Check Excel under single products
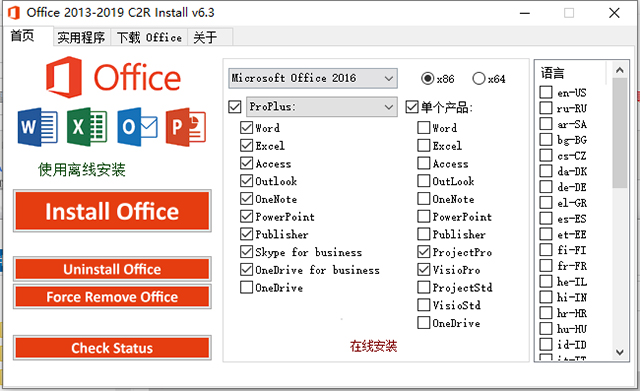The image size is (640, 391). pyautogui.click(x=424, y=146)
